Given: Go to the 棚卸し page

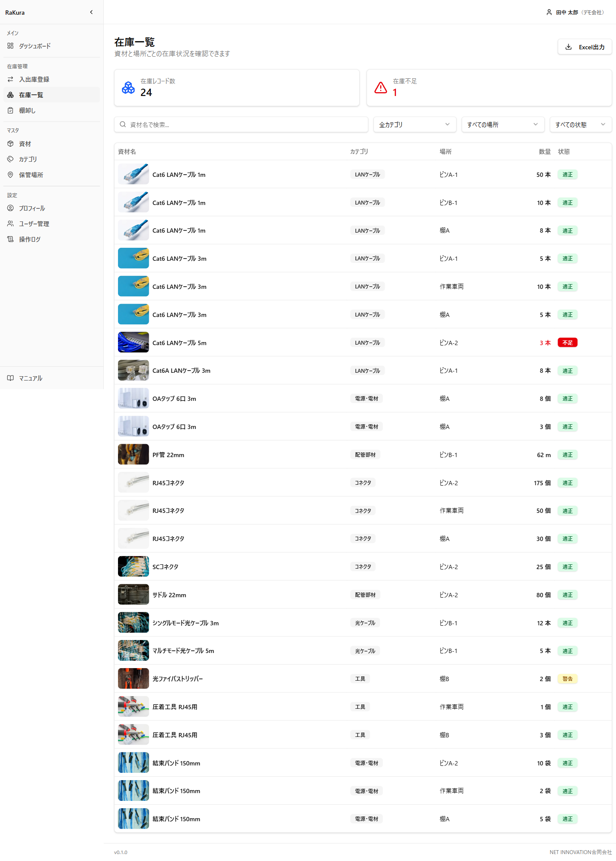Looking at the screenshot, I should [51, 110].
